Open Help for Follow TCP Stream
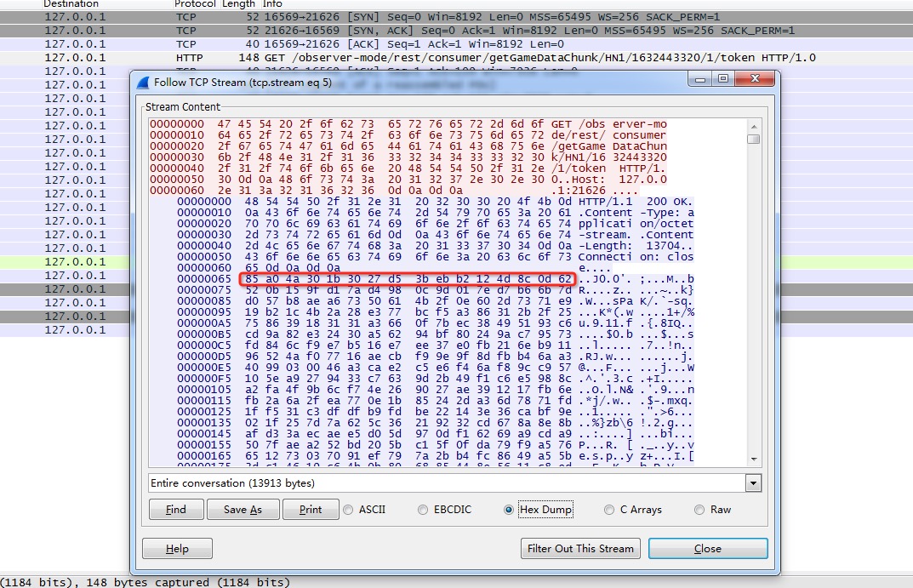Viewport: 913px width, 588px height. click(177, 548)
